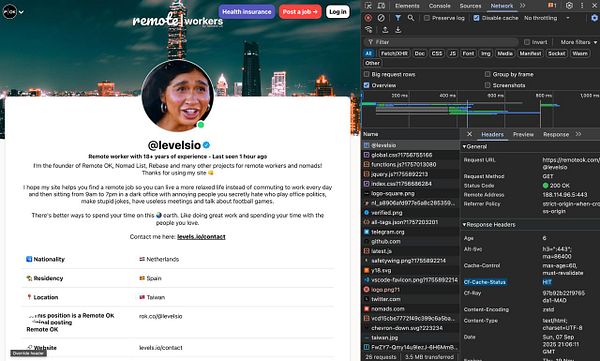The width and height of the screenshot is (600, 361).
Task: Show more request detail tabs
Action: coord(578,134)
